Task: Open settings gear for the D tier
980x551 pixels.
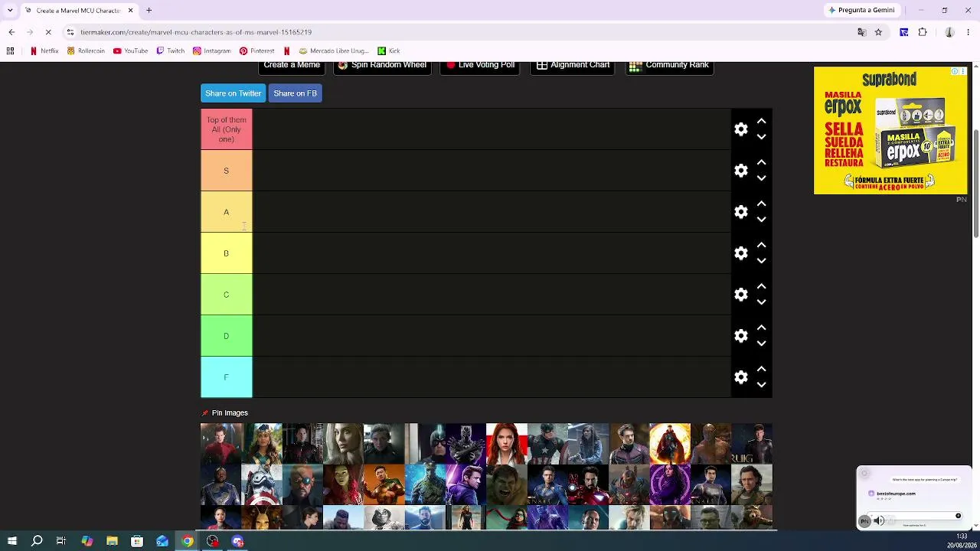Action: pos(740,336)
